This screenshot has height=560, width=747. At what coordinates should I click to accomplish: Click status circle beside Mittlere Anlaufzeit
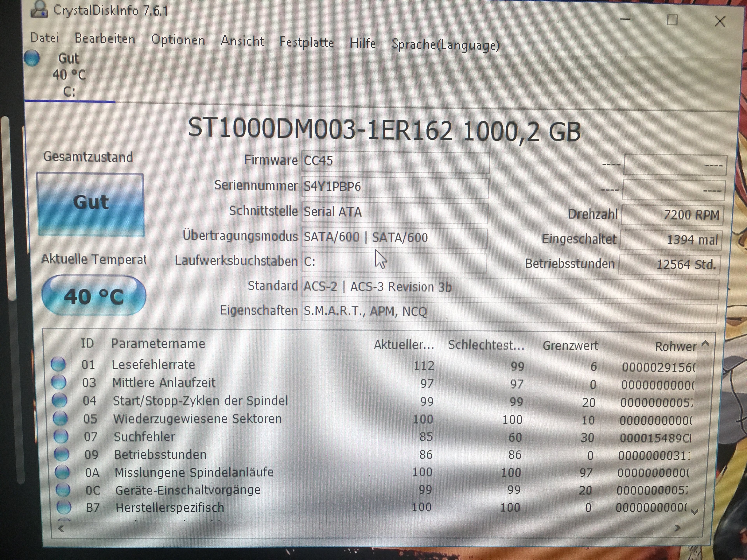coord(59,382)
